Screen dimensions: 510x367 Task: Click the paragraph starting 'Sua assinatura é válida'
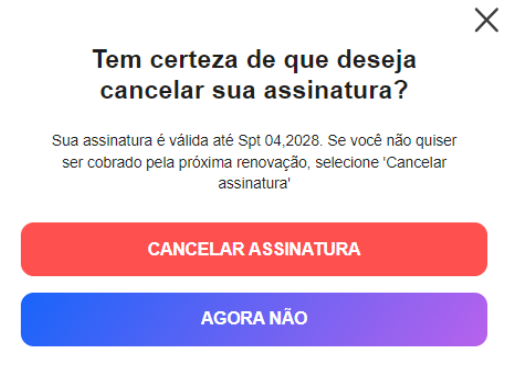point(254,162)
